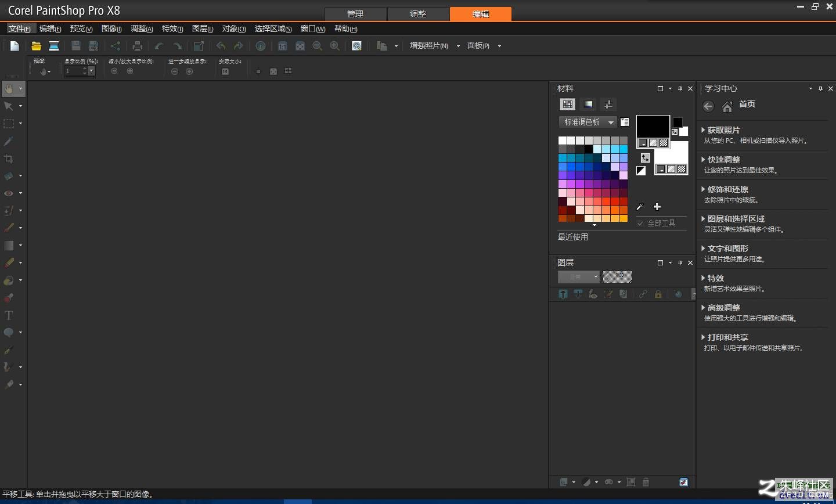Click the zoom in magnifier icon
Viewport: 836px width, 504px height.
(x=334, y=46)
